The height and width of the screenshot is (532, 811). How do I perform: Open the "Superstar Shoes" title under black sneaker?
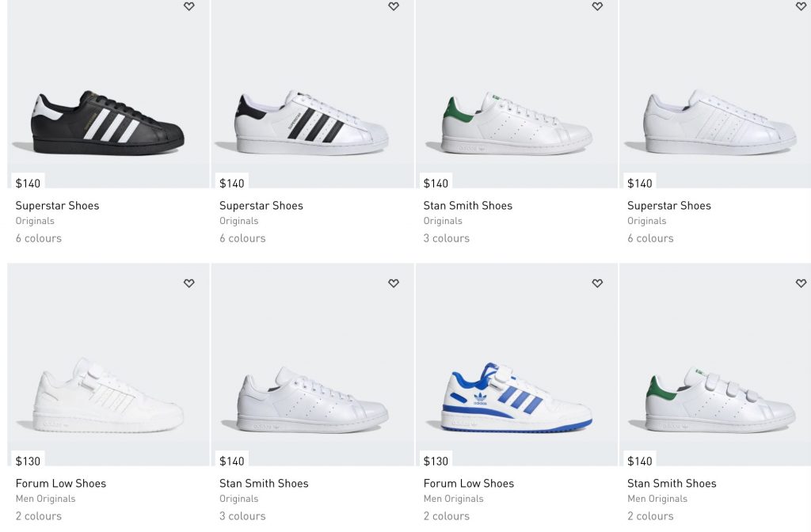pos(57,206)
